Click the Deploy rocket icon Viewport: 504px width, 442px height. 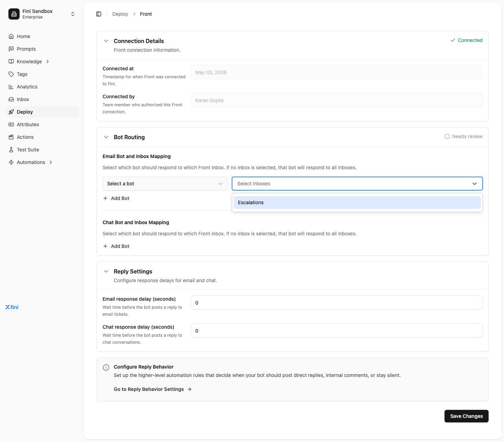(11, 112)
